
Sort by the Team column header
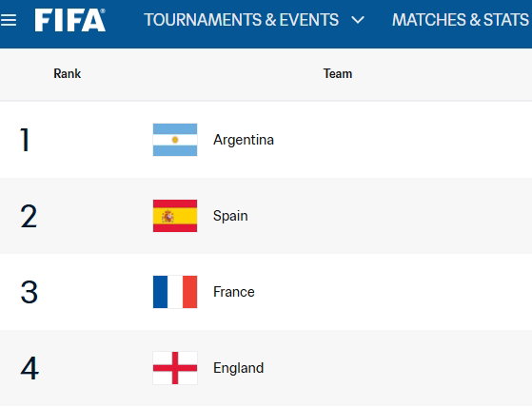[x=338, y=73]
